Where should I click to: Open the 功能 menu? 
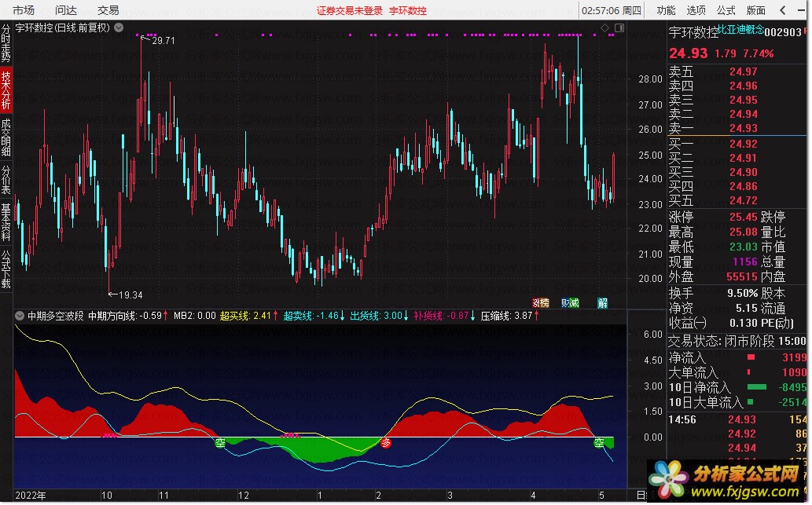tap(666, 10)
